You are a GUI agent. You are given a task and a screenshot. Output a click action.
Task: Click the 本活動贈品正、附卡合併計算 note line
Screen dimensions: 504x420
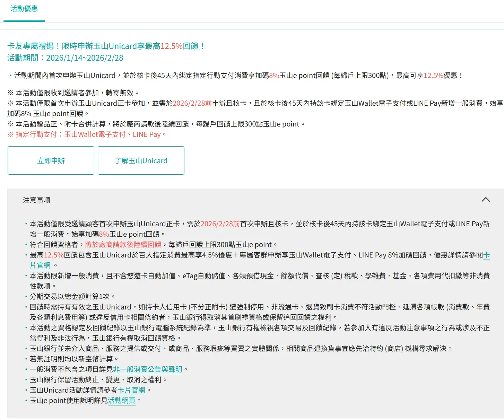[x=156, y=124]
